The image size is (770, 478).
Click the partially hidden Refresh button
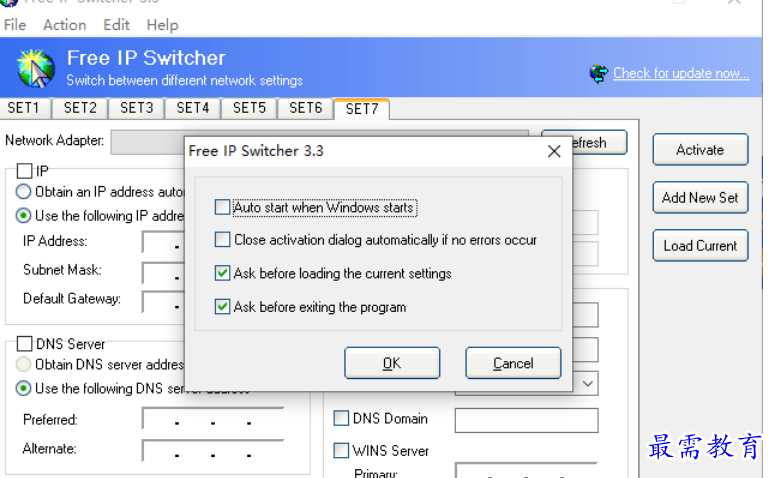coord(600,142)
